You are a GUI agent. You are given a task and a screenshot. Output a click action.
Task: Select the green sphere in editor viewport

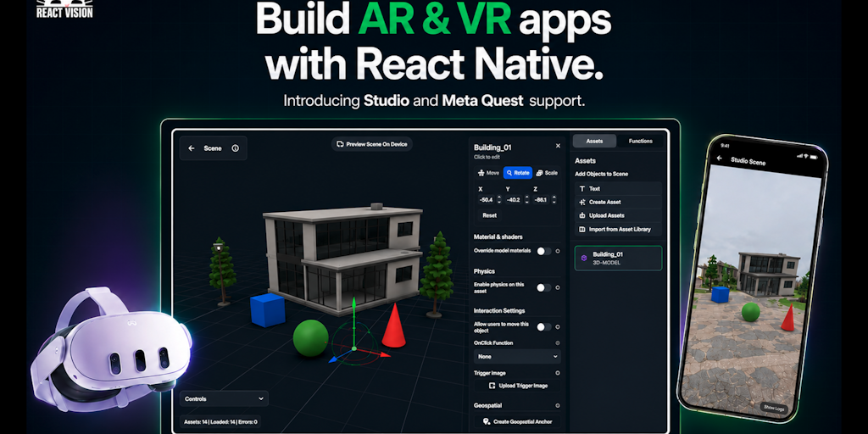click(x=310, y=338)
